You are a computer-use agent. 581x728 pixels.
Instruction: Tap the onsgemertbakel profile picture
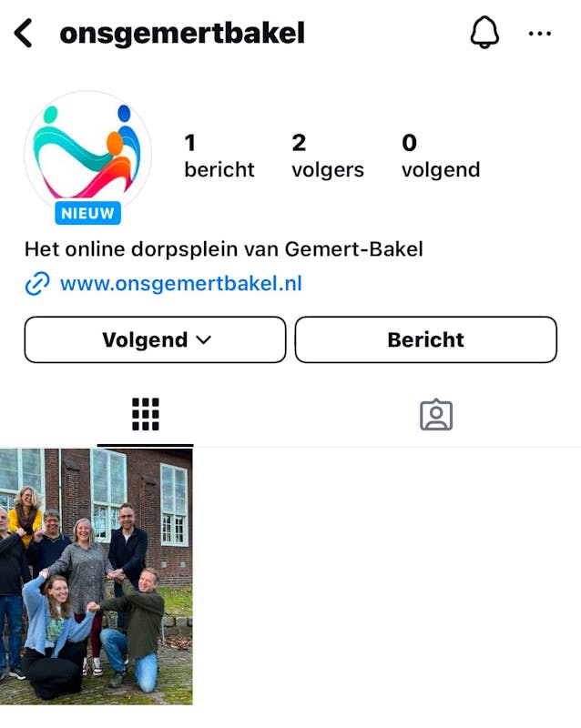87,153
